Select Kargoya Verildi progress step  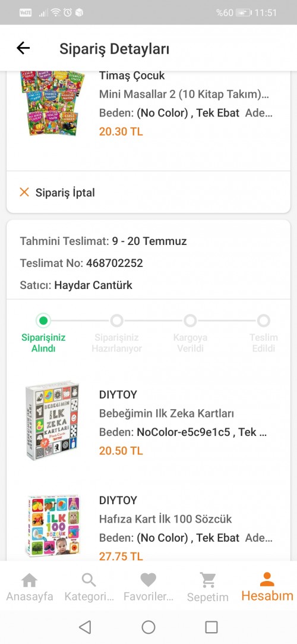click(x=190, y=321)
